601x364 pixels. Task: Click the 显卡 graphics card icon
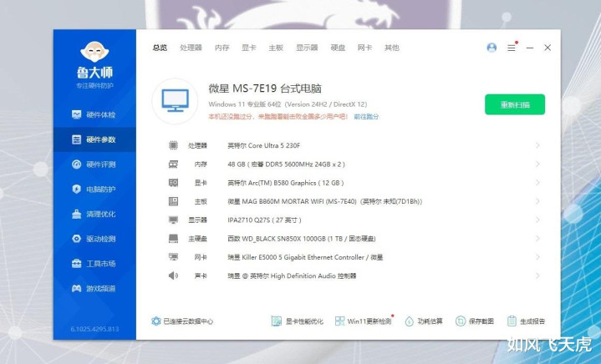coord(173,183)
